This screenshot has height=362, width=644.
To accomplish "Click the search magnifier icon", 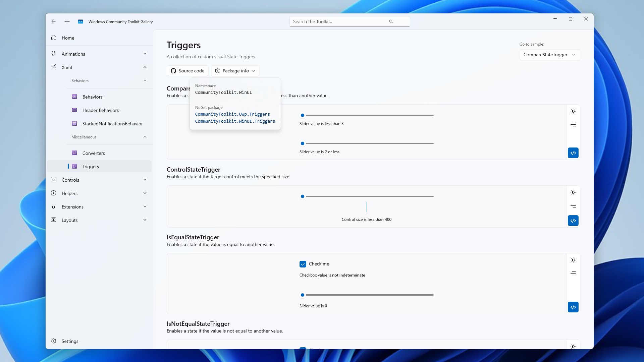I will click(x=391, y=21).
